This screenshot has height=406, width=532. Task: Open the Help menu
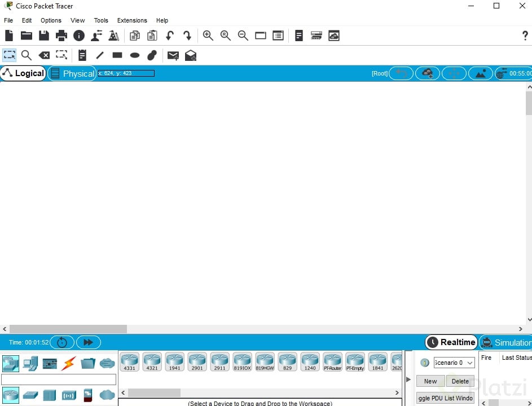point(162,20)
